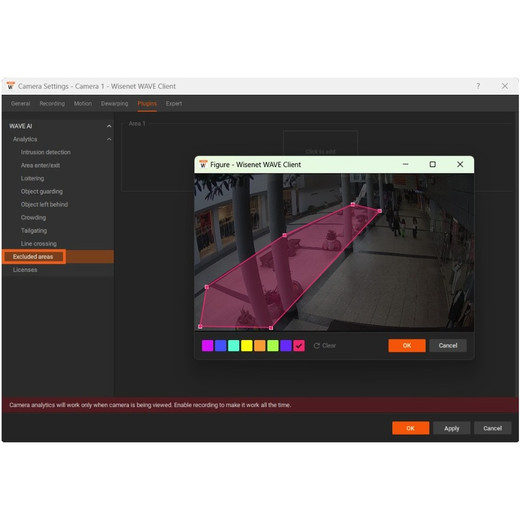Viewport: 520px width, 520px height.
Task: Open Licenses in the sidebar
Action: tap(25, 270)
